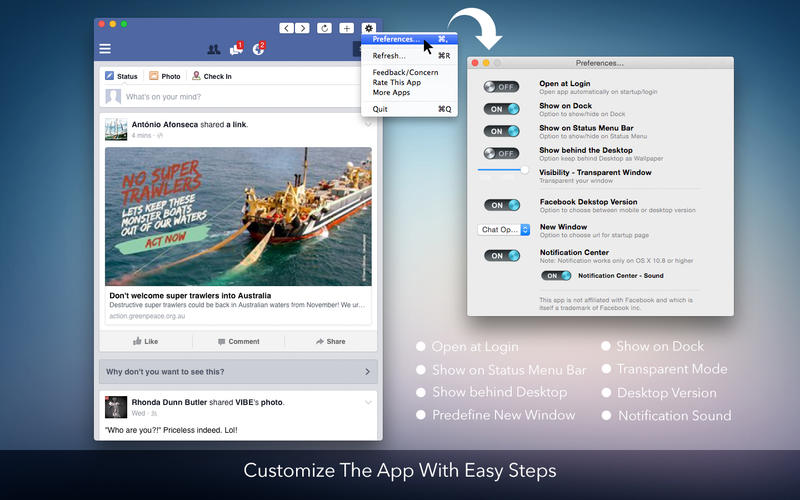Click Rhonda Dunn Butler's name link
800x500 pixels.
click(x=169, y=402)
